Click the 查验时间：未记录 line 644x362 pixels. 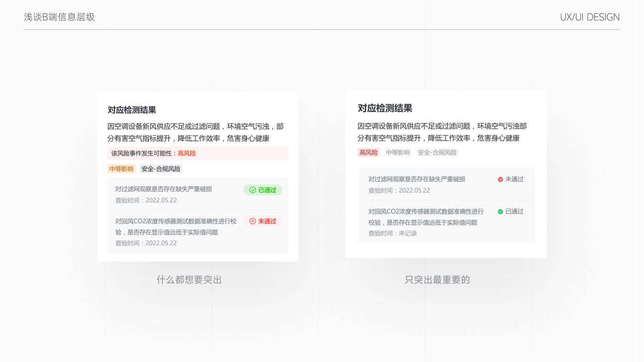[x=392, y=233]
